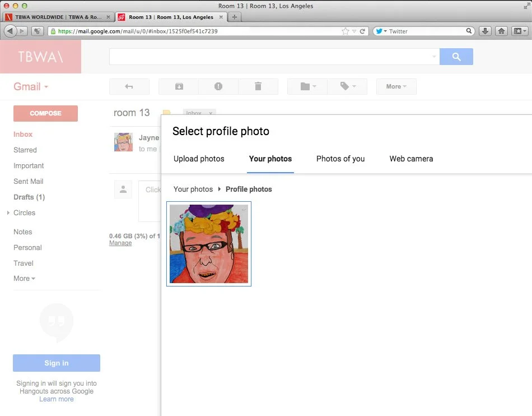Select the profile photo thumbnail
This screenshot has height=416, width=532.
pyautogui.click(x=209, y=244)
